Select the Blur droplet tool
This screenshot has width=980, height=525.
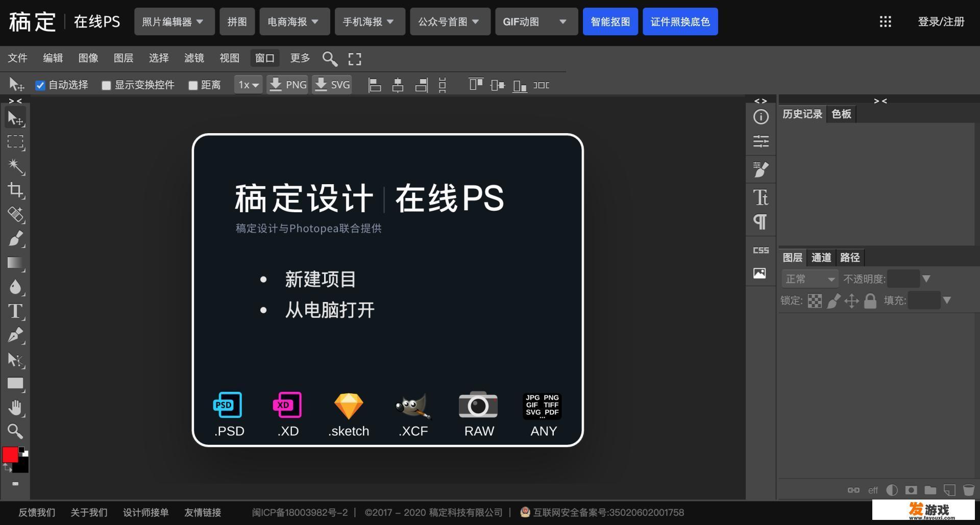click(15, 287)
